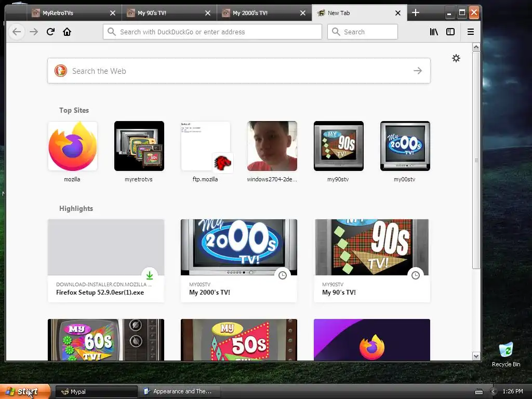Viewport: 532px width, 399px height.
Task: Open Firefox Setup 52.9.0esr(1).exe highlight card
Action: tap(106, 261)
